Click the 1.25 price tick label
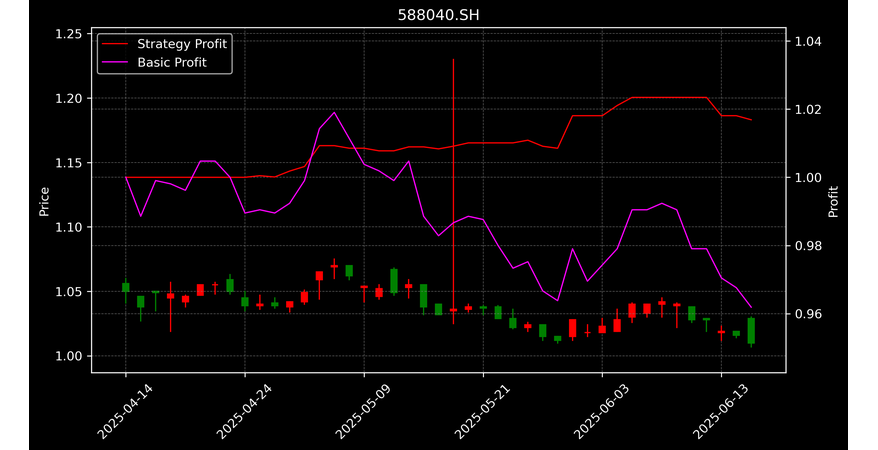Viewport: 878px width, 450px height. (69, 34)
